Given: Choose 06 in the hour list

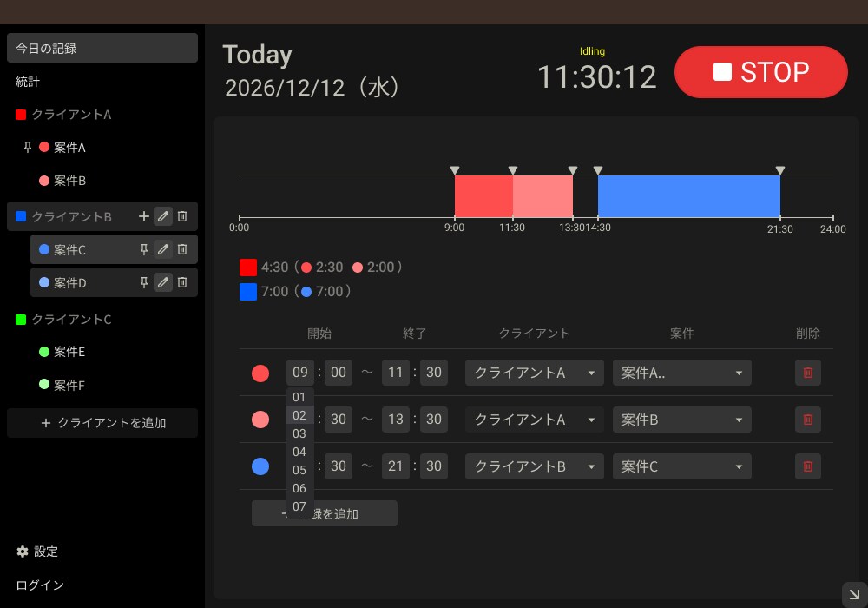Looking at the screenshot, I should pyautogui.click(x=299, y=488).
